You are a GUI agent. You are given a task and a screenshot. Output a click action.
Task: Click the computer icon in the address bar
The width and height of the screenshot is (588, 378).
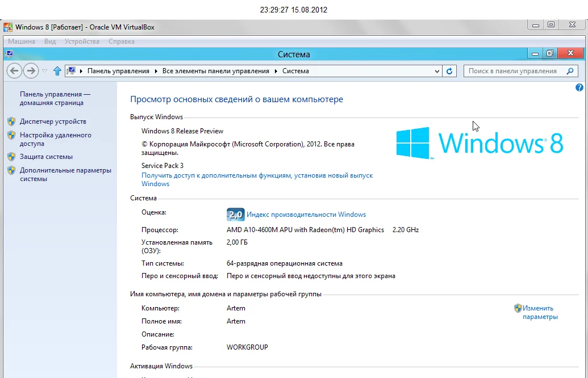pos(71,71)
